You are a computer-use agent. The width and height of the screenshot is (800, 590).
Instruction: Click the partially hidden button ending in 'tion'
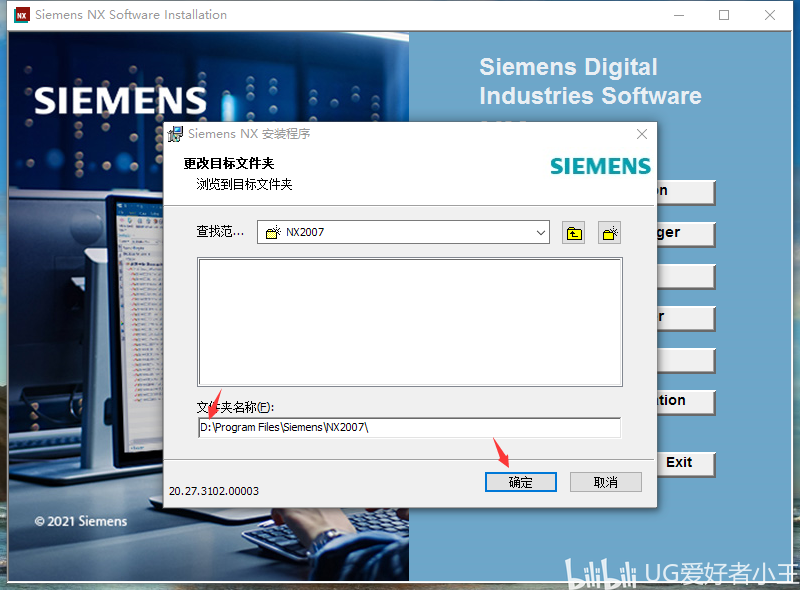(x=686, y=402)
